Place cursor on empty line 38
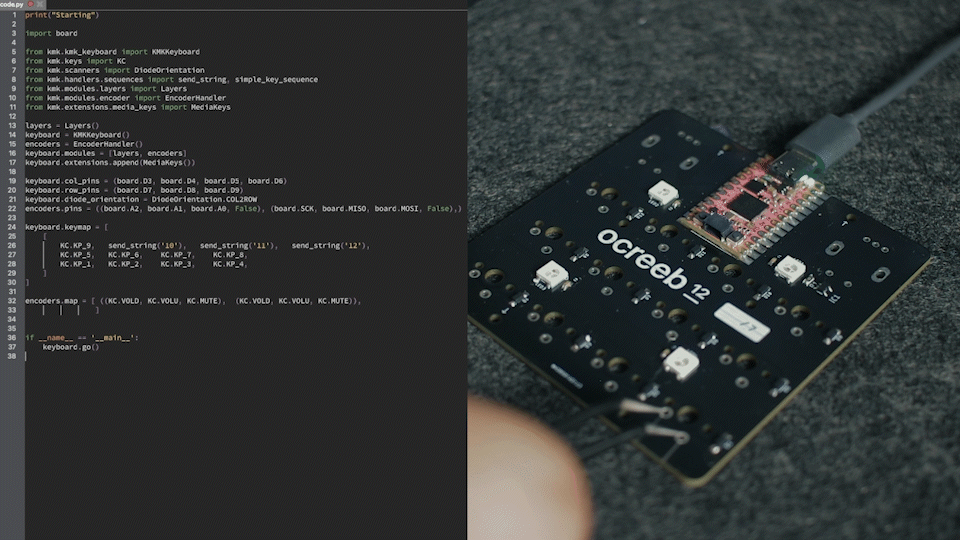Image resolution: width=960 pixels, height=540 pixels. point(245,356)
